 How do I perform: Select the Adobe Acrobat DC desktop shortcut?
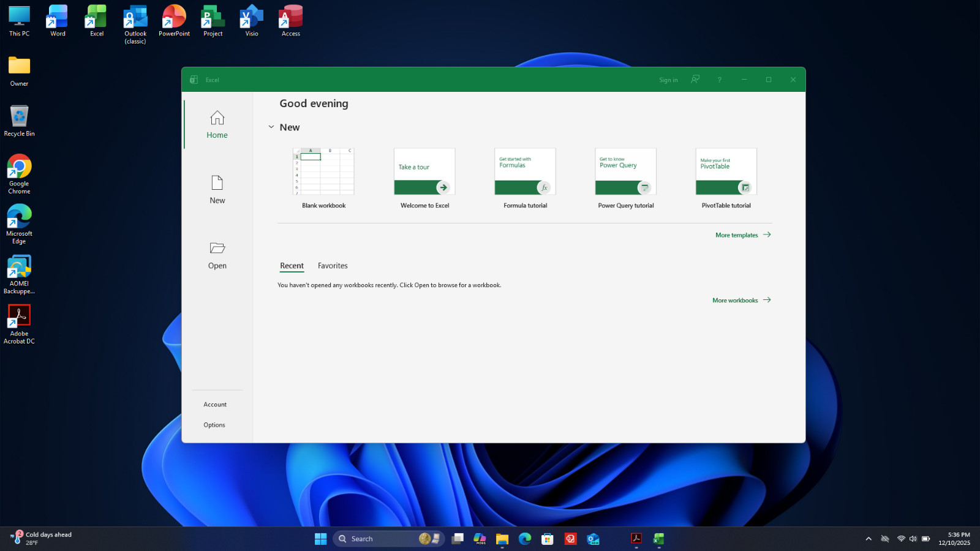tap(19, 324)
